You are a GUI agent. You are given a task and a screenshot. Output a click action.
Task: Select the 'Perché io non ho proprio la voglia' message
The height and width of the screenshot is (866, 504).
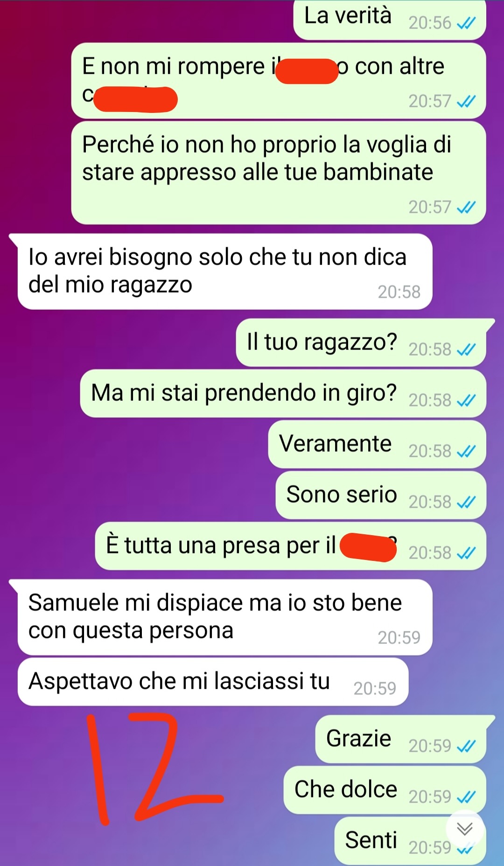point(279,173)
